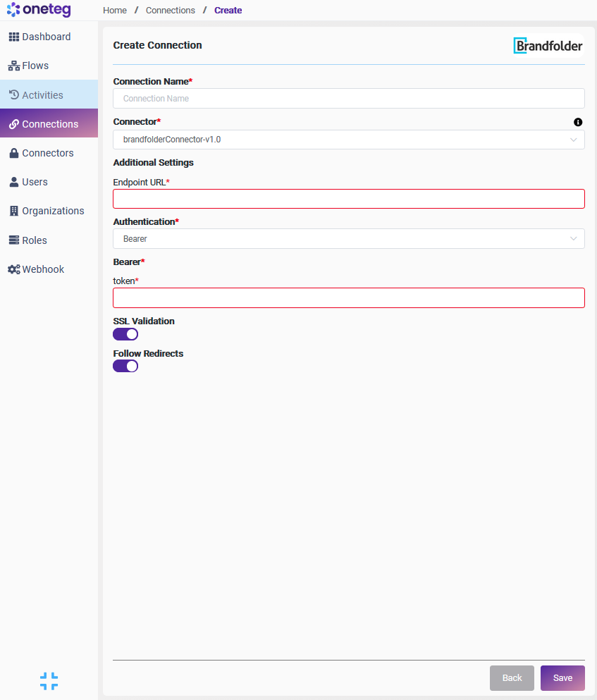Image resolution: width=597 pixels, height=700 pixels.
Task: Click the Connector info icon
Action: pyautogui.click(x=578, y=122)
